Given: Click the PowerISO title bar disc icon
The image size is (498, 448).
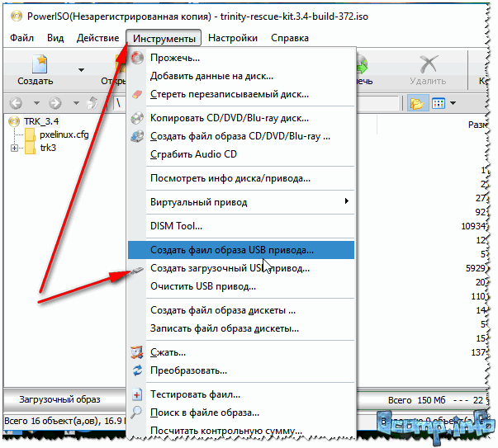Looking at the screenshot, I should (17, 16).
